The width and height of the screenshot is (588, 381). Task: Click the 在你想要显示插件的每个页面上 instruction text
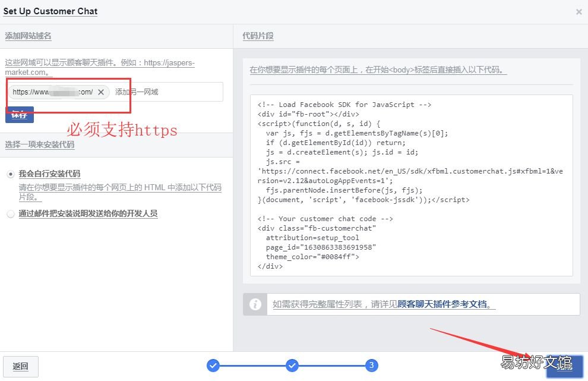378,70
